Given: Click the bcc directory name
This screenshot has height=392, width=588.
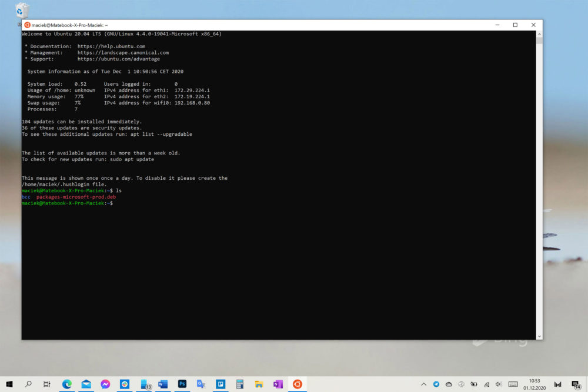Looking at the screenshot, I should (x=26, y=197).
